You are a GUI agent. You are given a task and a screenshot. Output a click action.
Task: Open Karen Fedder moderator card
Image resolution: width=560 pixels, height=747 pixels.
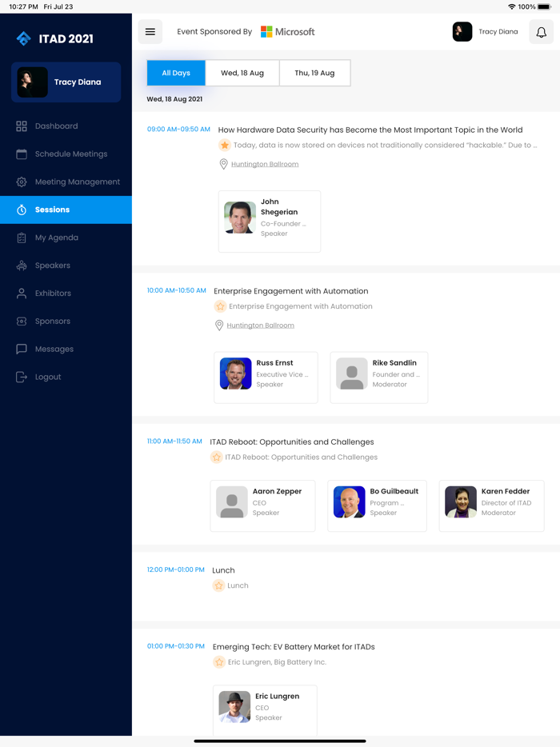[x=491, y=506]
